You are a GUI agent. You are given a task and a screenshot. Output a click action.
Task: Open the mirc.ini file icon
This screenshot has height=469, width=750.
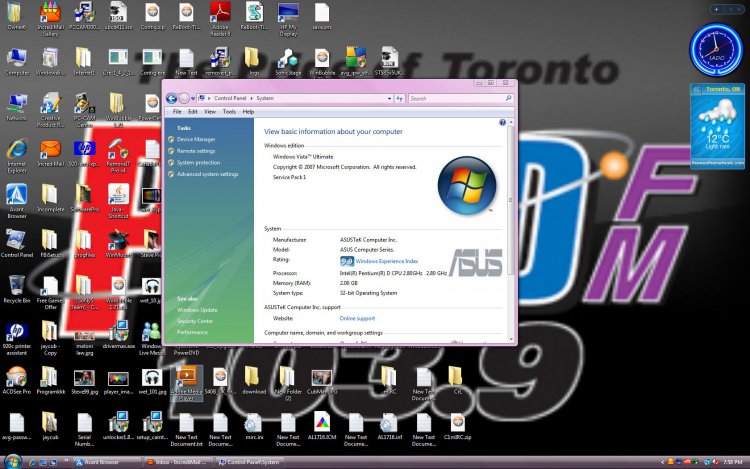pos(254,425)
